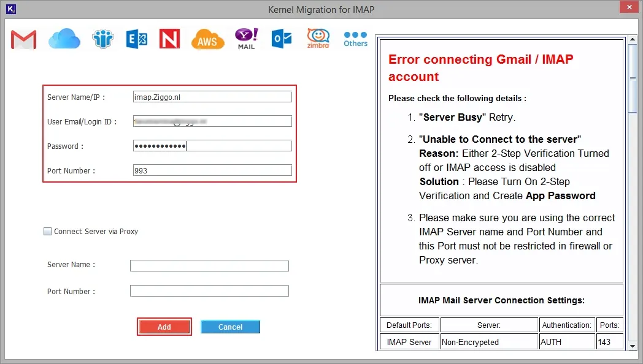Click the 'Server Busy' Retry line
This screenshot has height=364, width=643.
point(467,117)
